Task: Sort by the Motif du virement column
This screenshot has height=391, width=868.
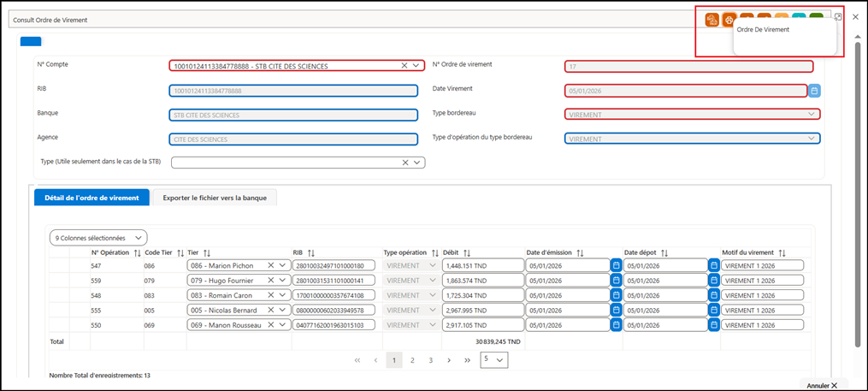Action: [x=782, y=252]
